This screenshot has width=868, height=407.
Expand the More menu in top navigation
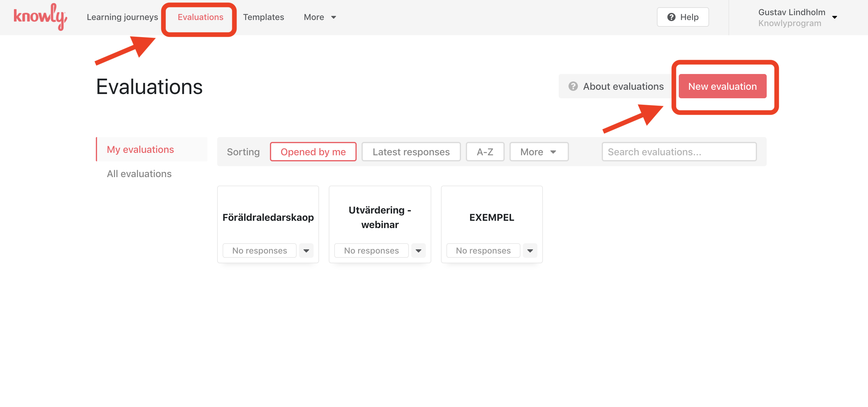320,17
